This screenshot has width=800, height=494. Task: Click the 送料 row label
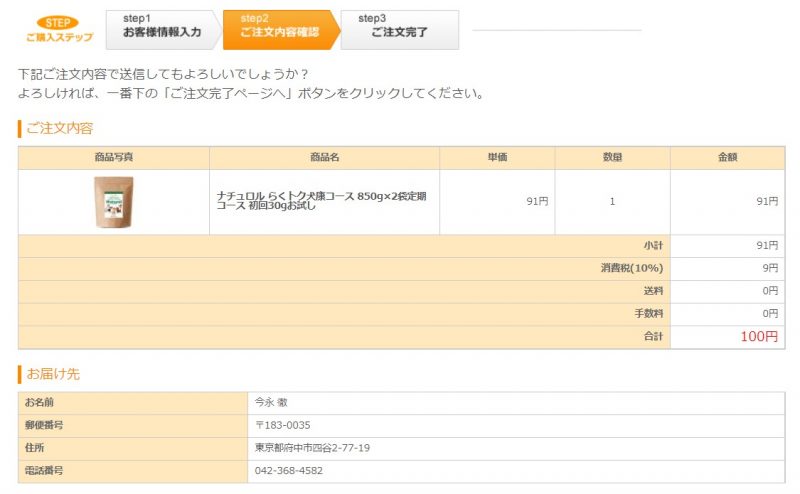point(653,291)
